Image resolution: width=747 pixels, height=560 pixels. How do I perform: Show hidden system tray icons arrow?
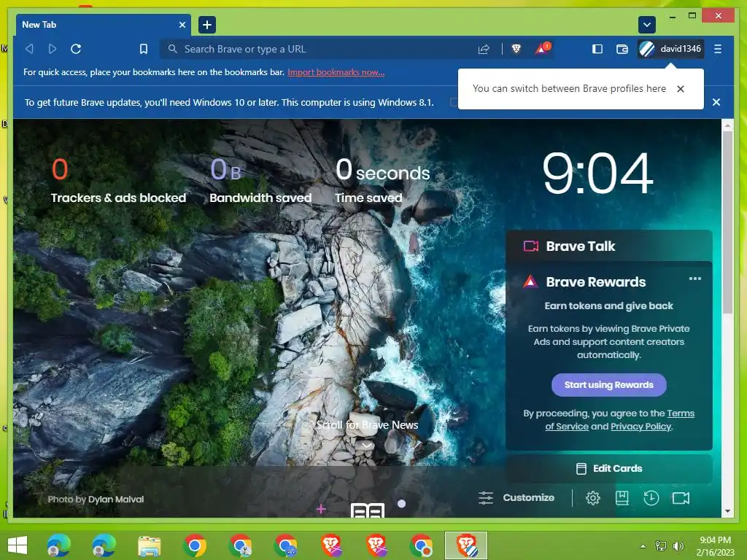(x=643, y=546)
